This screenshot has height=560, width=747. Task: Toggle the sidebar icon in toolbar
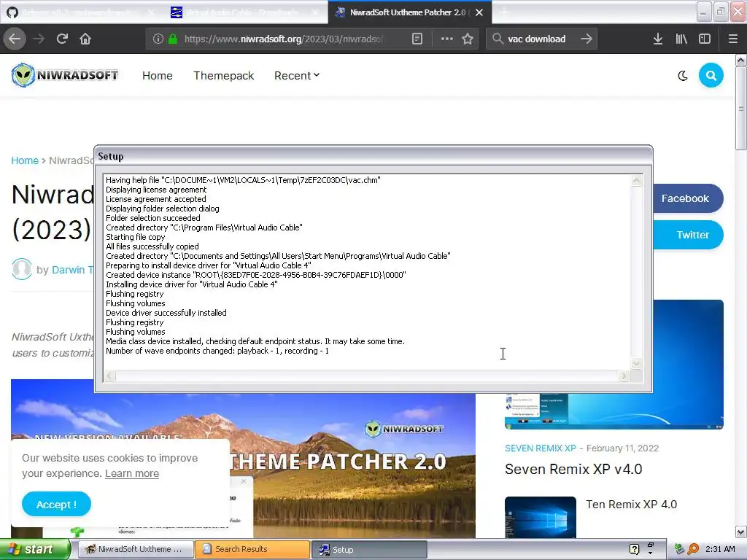pyautogui.click(x=705, y=39)
